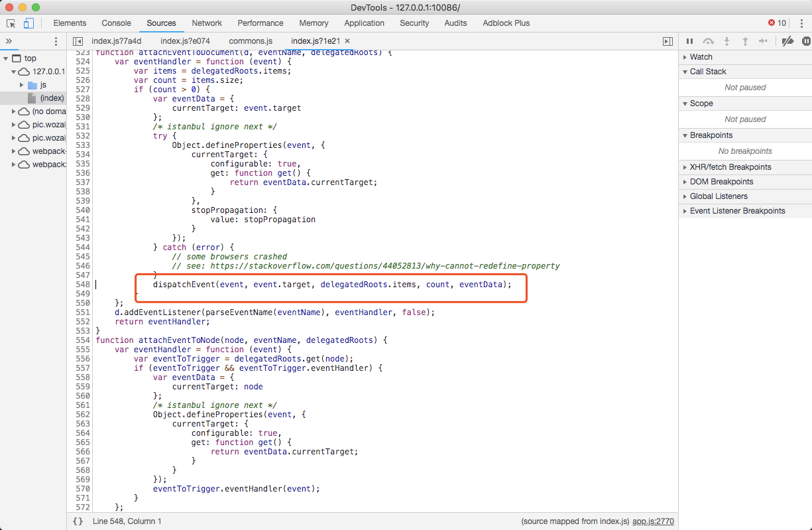Click the Step arrow icon
This screenshot has height=530, width=812.
point(763,41)
